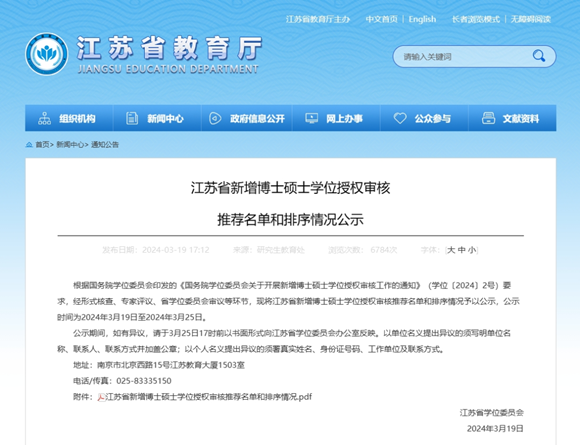Enable 长者浏览模式 elder browsing mode
Screen dimensions: 580x445
pos(476,19)
